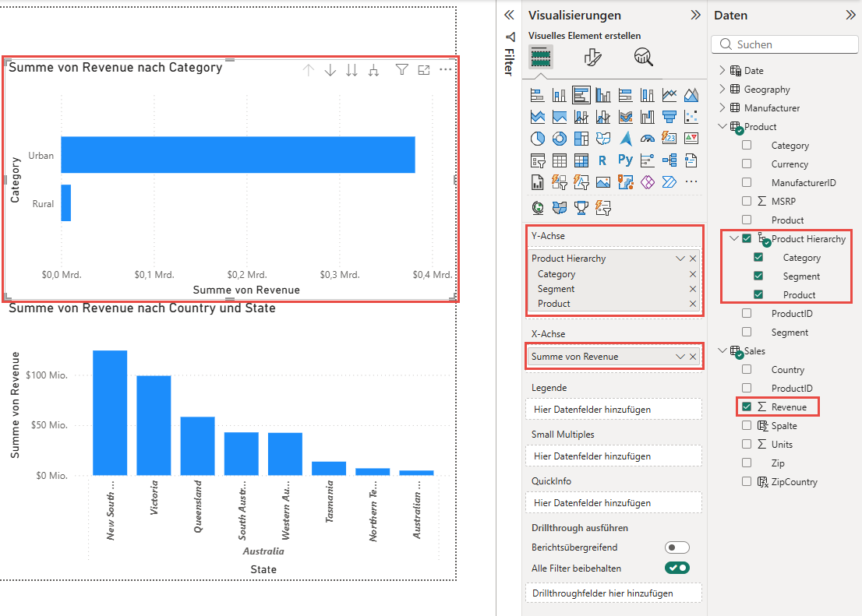Open focus mode for Category chart
862x616 pixels.
click(424, 70)
